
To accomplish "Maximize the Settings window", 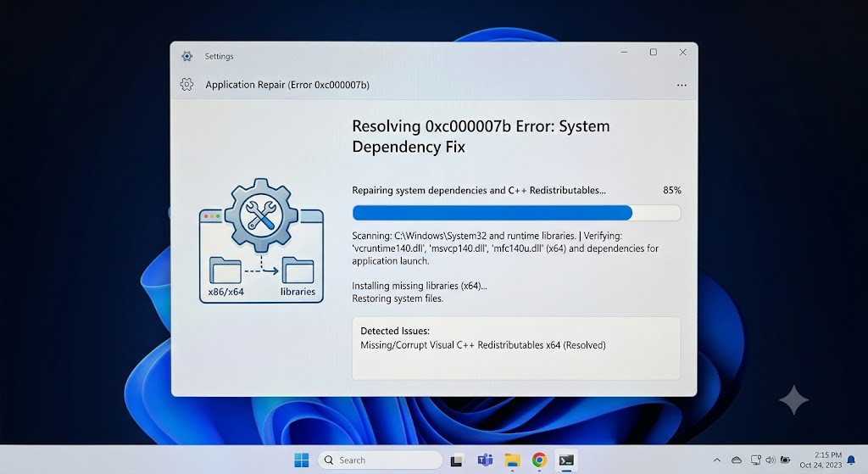I will (x=654, y=52).
